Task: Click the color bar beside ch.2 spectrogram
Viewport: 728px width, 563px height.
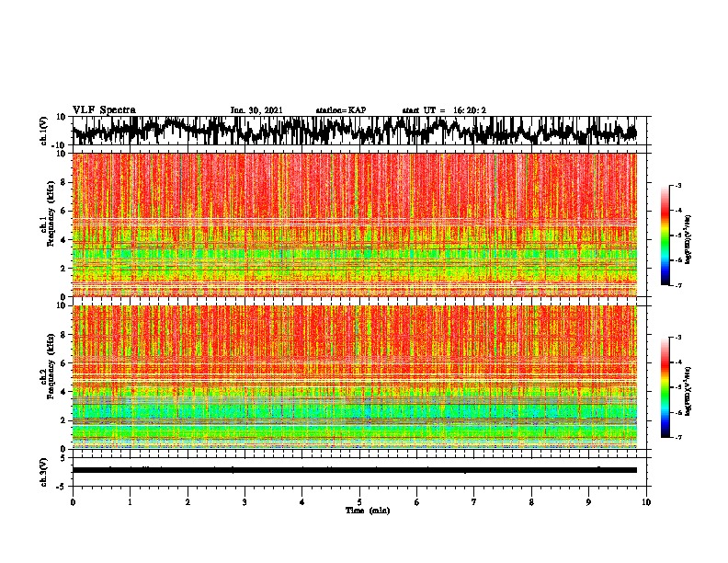Action: pyautogui.click(x=665, y=387)
